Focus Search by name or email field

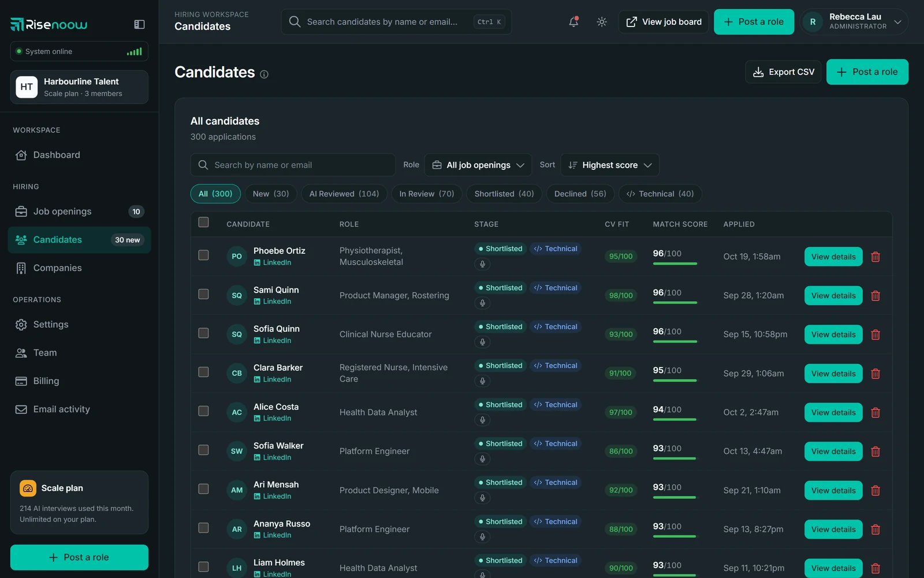[293, 165]
